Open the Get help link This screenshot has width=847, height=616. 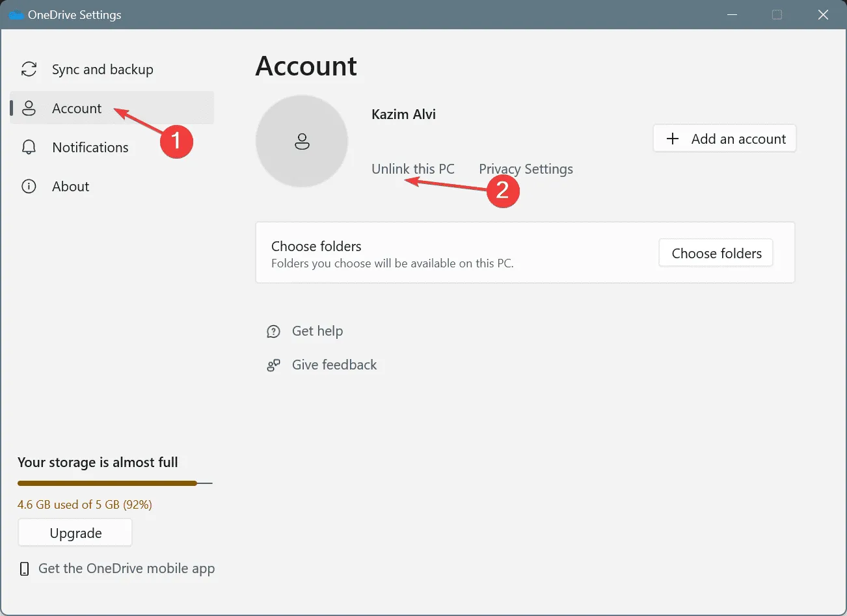(317, 331)
